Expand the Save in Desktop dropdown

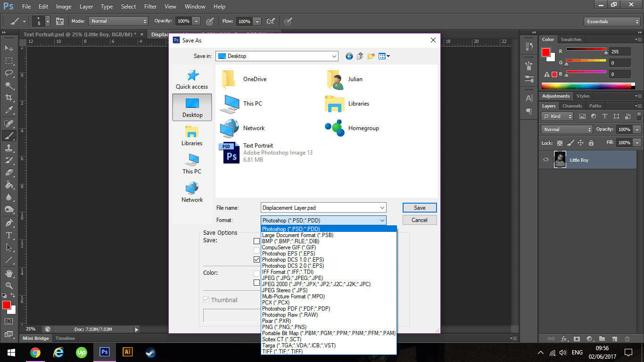(277, 56)
